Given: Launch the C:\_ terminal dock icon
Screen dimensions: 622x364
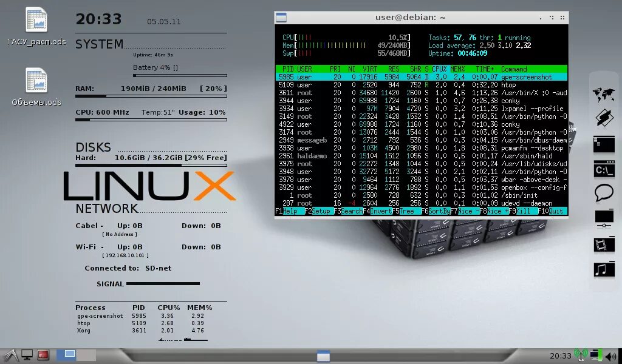Looking at the screenshot, I should pos(604,169).
